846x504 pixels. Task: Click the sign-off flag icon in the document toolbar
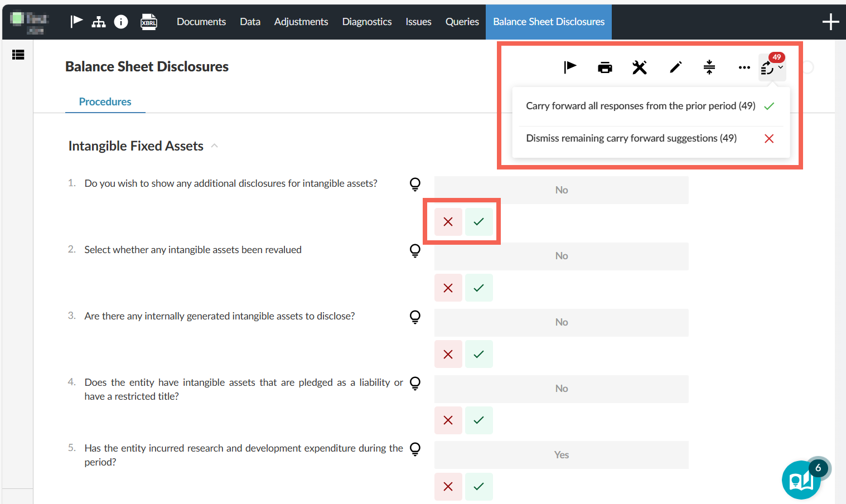(570, 67)
